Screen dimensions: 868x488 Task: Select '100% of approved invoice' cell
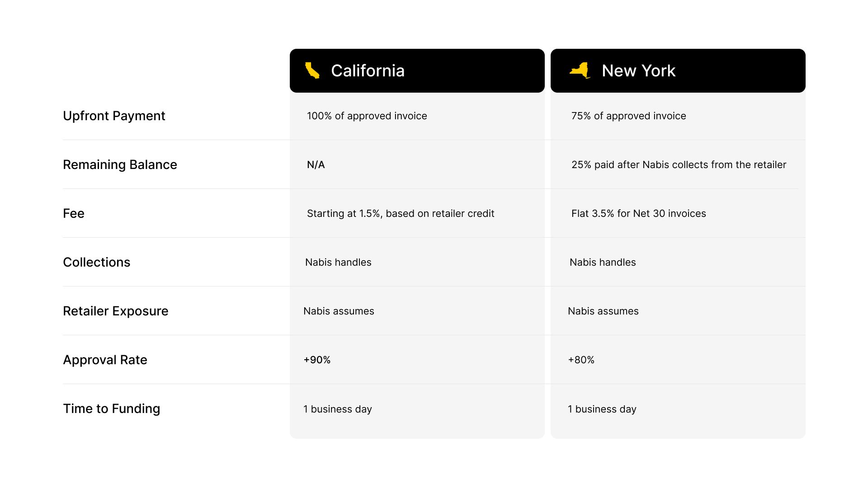pos(366,116)
